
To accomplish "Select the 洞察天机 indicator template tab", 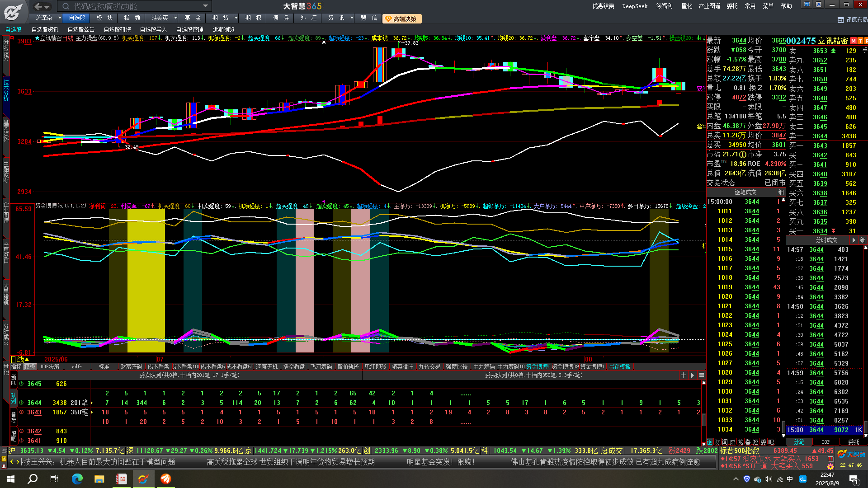I will coord(267,367).
